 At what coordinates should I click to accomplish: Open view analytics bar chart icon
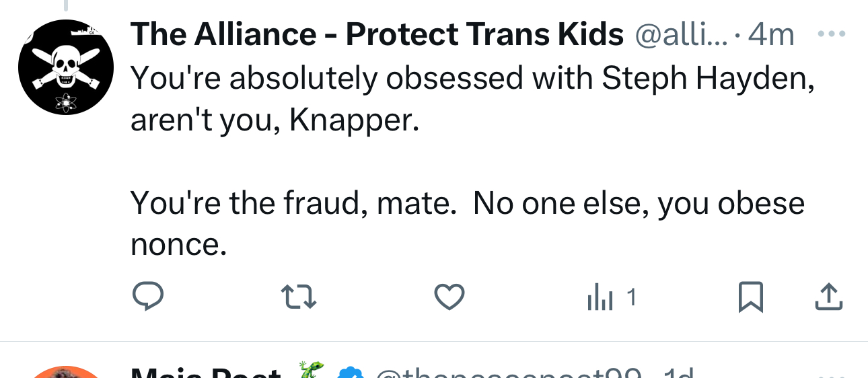point(600,298)
